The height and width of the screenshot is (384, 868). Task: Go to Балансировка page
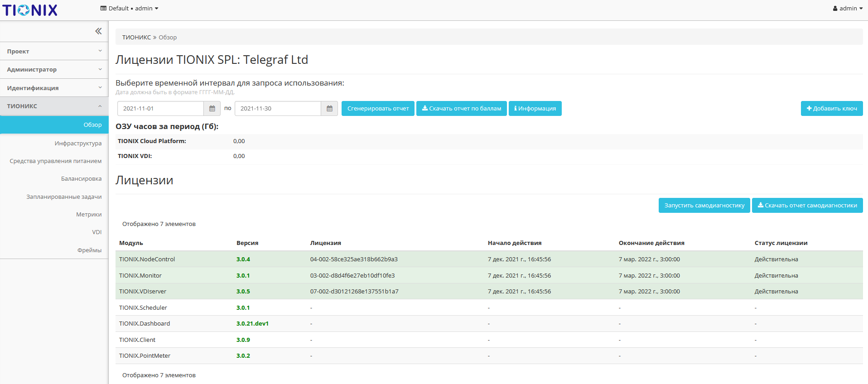pyautogui.click(x=81, y=178)
